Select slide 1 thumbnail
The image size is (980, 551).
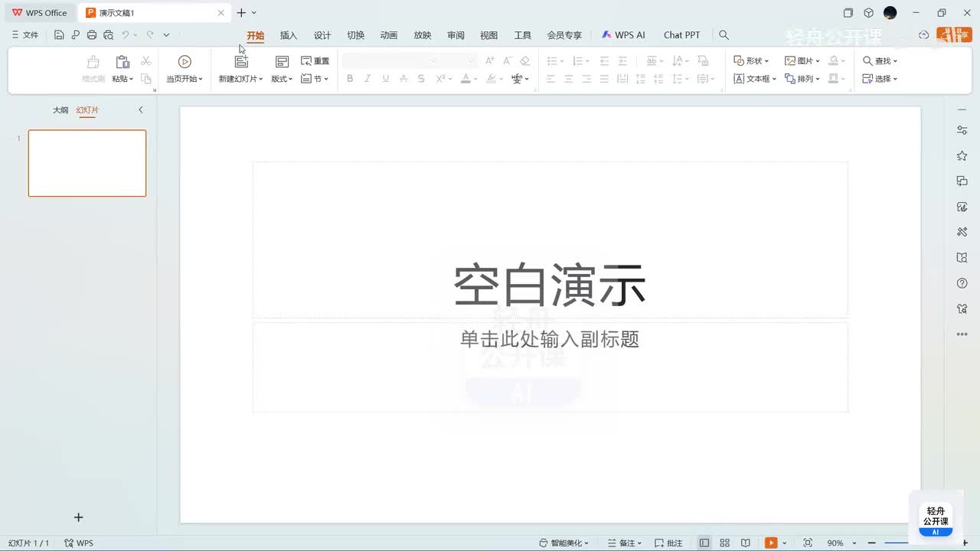[x=87, y=163]
